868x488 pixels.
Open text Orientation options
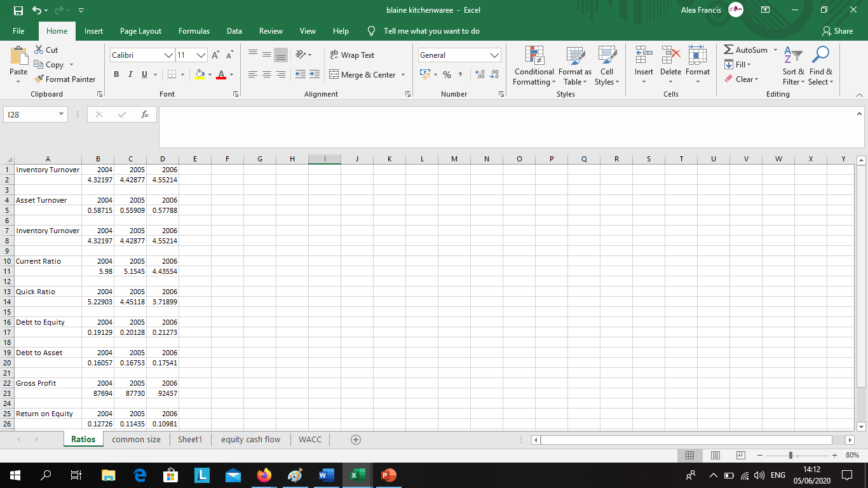302,55
